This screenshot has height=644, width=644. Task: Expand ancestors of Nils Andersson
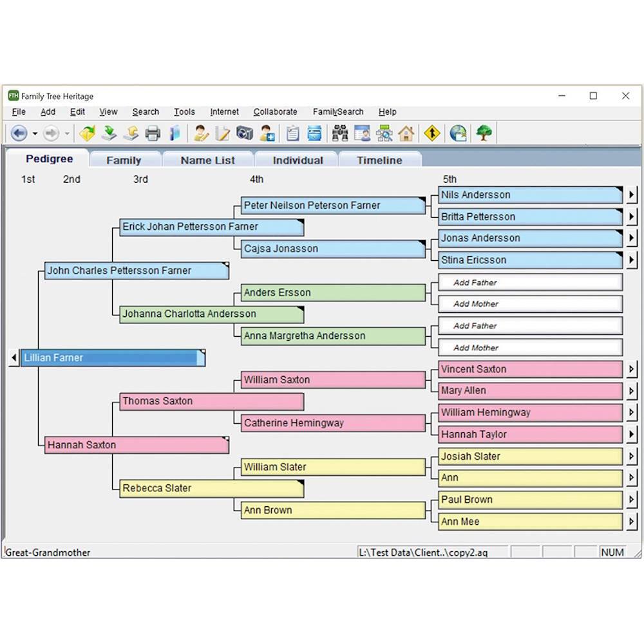click(632, 195)
